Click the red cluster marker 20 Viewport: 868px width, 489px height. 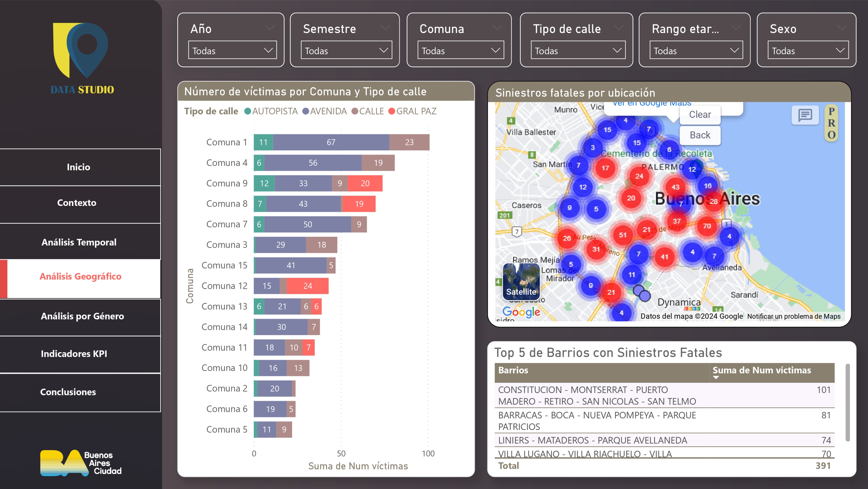pyautogui.click(x=631, y=198)
